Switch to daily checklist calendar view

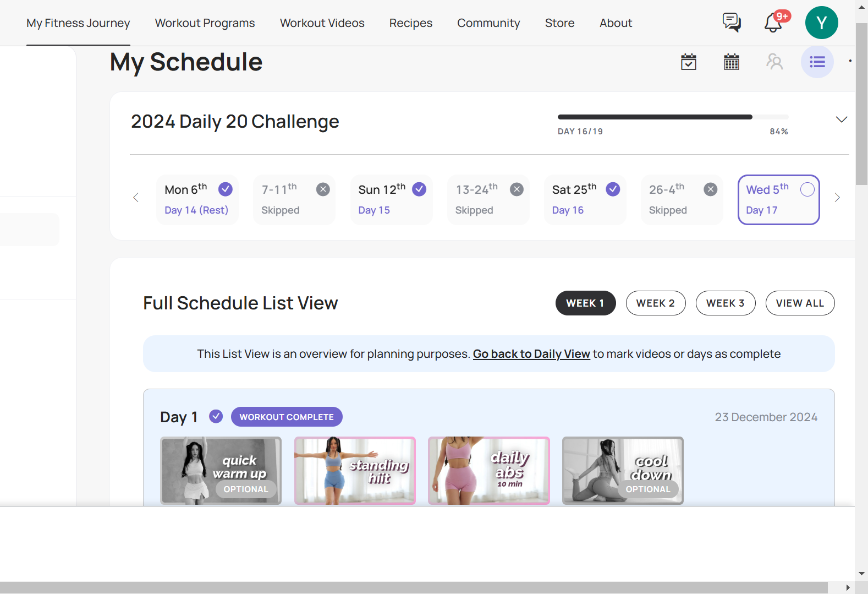click(689, 62)
